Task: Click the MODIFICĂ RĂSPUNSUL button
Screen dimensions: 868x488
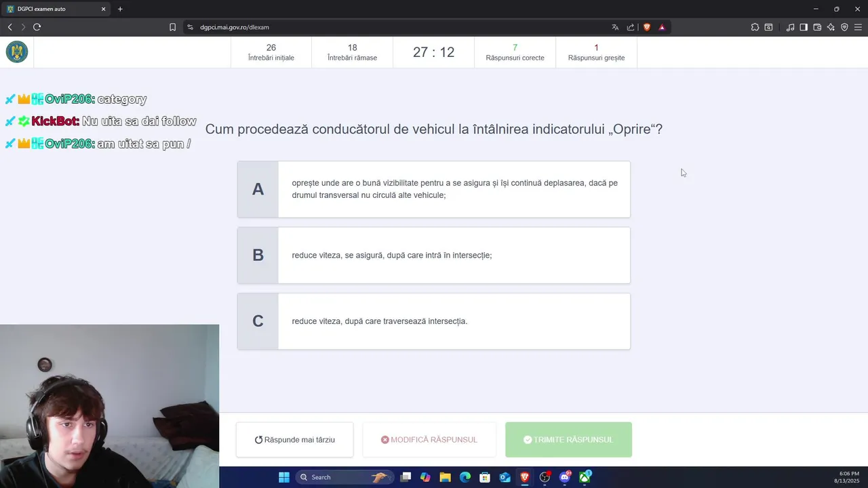Action: (x=429, y=439)
